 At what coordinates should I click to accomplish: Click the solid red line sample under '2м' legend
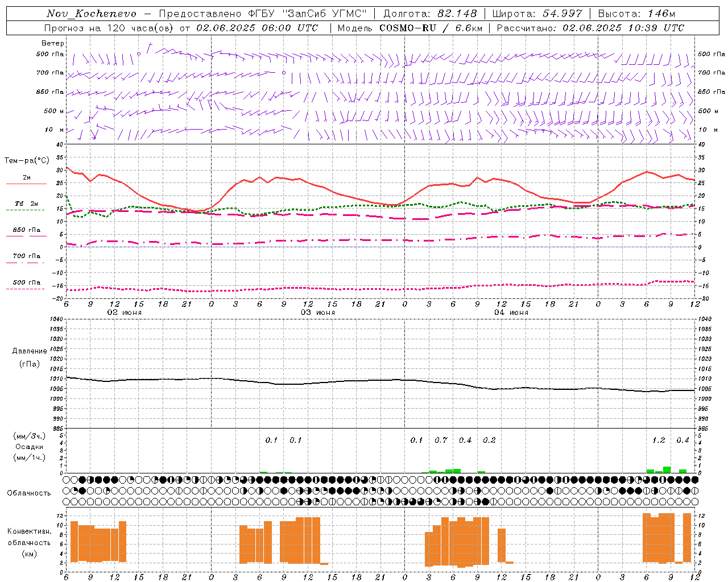click(x=26, y=184)
